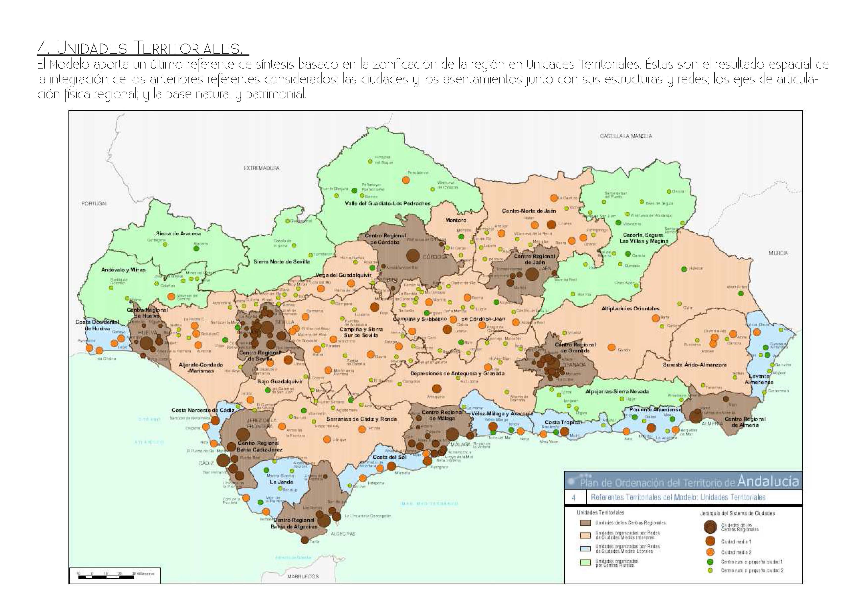Screen dimensions: 868x614
Task: Click 'Referentes Territoriales del Modelo: Unidades Territoriales' title
Action: point(678,497)
